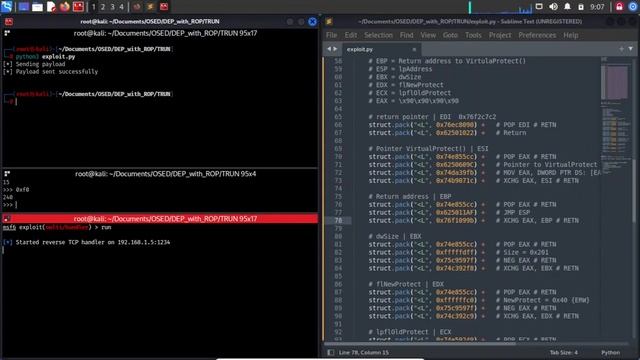
Task: Click the top terminal pane grid icon
Action: [x=7, y=33]
